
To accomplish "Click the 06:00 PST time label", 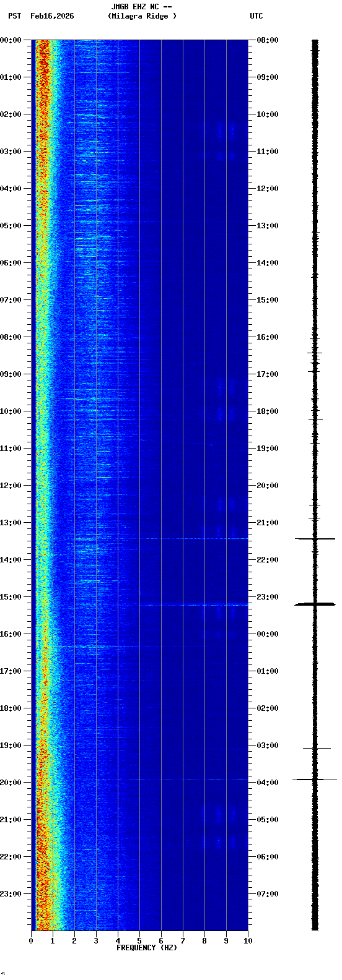I will 11,263.
